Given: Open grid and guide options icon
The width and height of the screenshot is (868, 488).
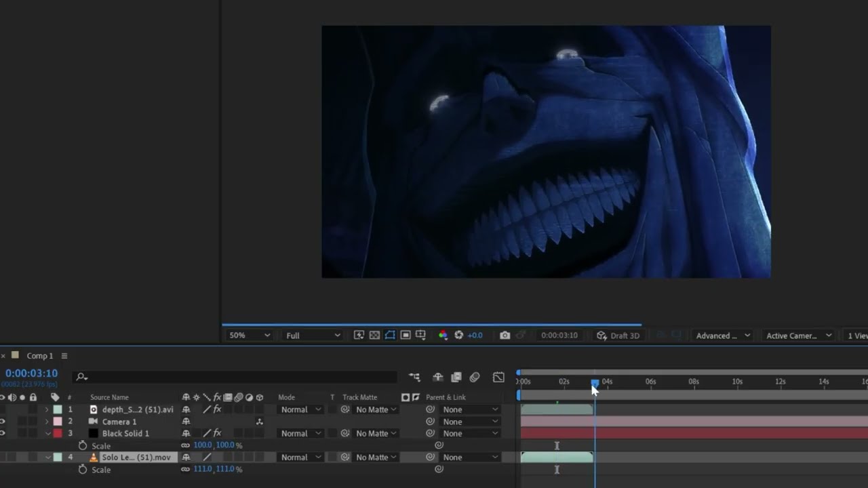Looking at the screenshot, I should click(x=420, y=335).
